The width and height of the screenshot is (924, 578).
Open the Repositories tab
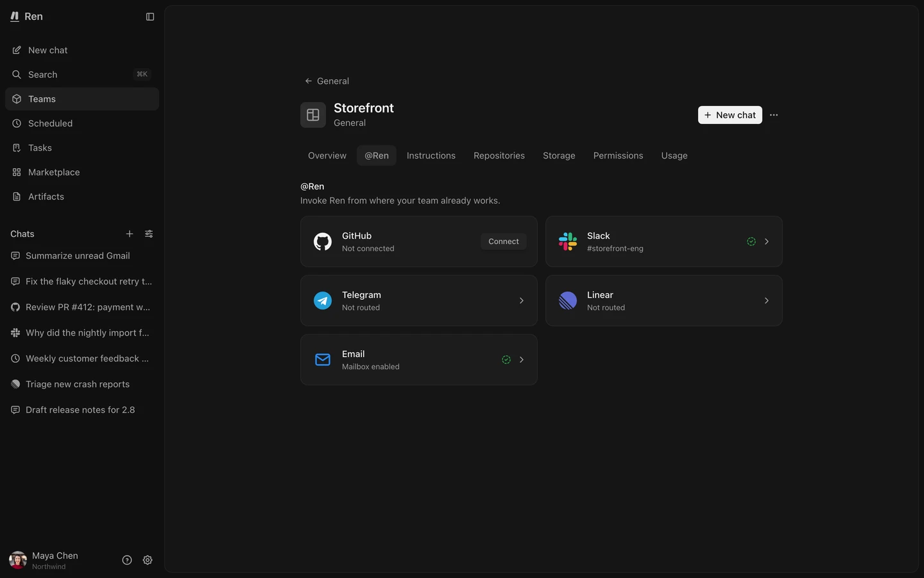click(x=499, y=155)
